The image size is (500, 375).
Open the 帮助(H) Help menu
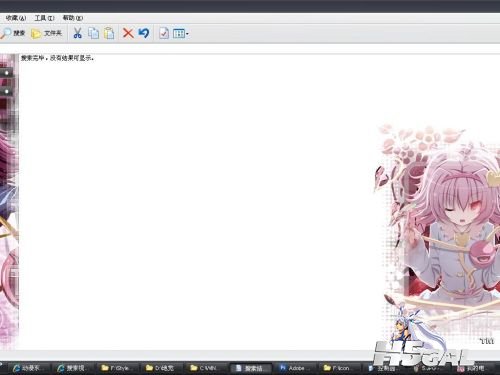pyautogui.click(x=73, y=18)
